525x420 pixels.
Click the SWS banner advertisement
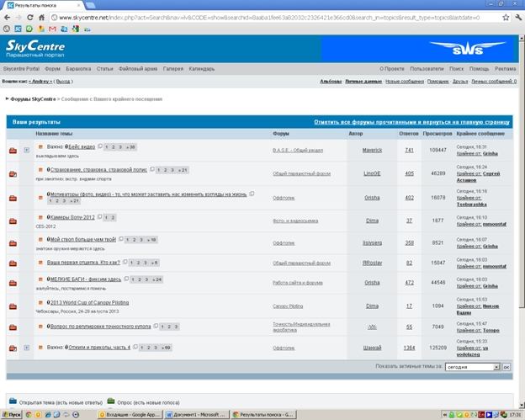(417, 49)
